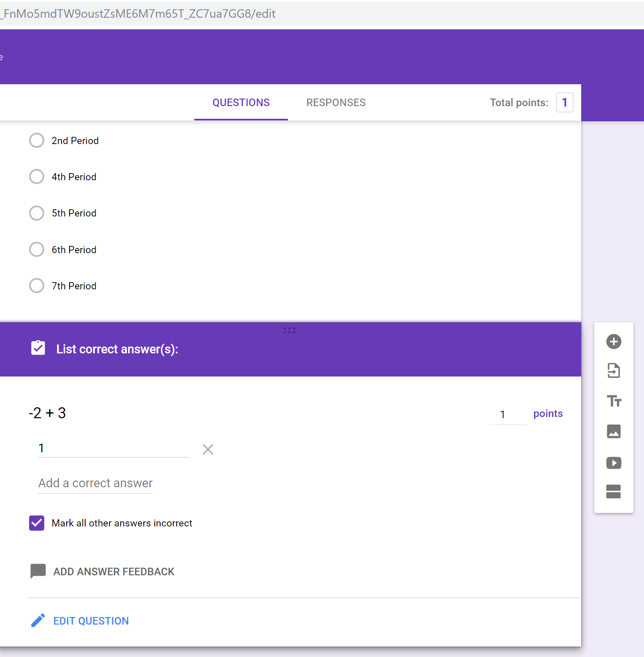Viewport: 644px width, 657px height.
Task: Click Add a correct answer field
Action: (95, 483)
